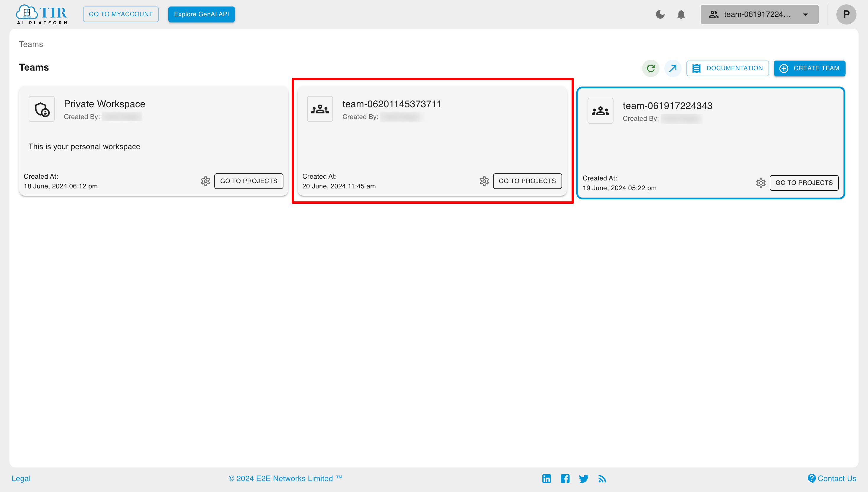
Task: Open the DOCUMENTATION button
Action: [x=727, y=68]
